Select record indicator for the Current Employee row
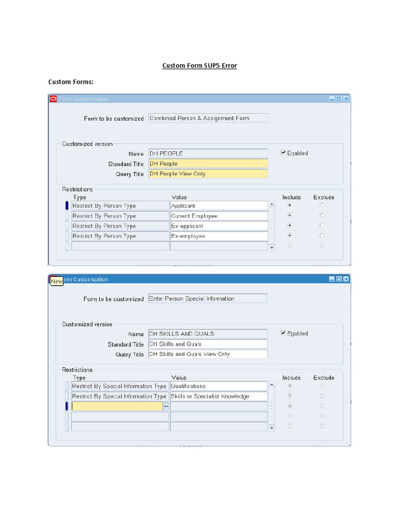 67,216
